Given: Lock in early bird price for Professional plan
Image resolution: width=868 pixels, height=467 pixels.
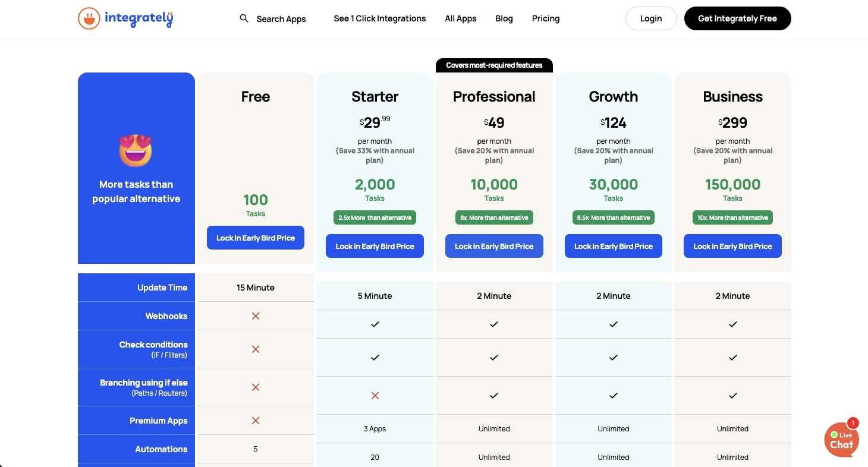Looking at the screenshot, I should 494,246.
